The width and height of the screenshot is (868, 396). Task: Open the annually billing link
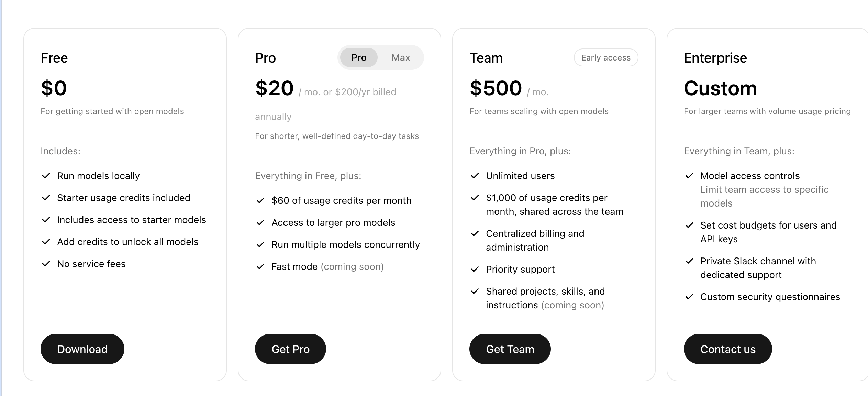(x=273, y=117)
